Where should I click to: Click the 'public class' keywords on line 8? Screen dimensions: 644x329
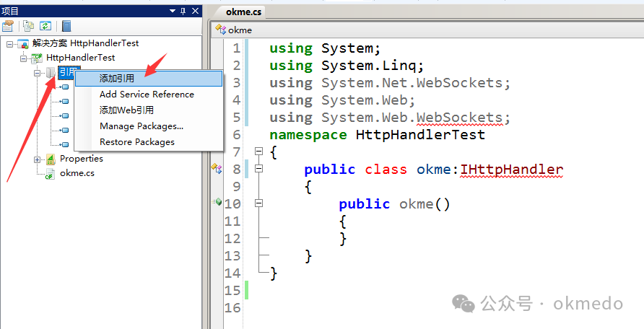[x=355, y=170]
